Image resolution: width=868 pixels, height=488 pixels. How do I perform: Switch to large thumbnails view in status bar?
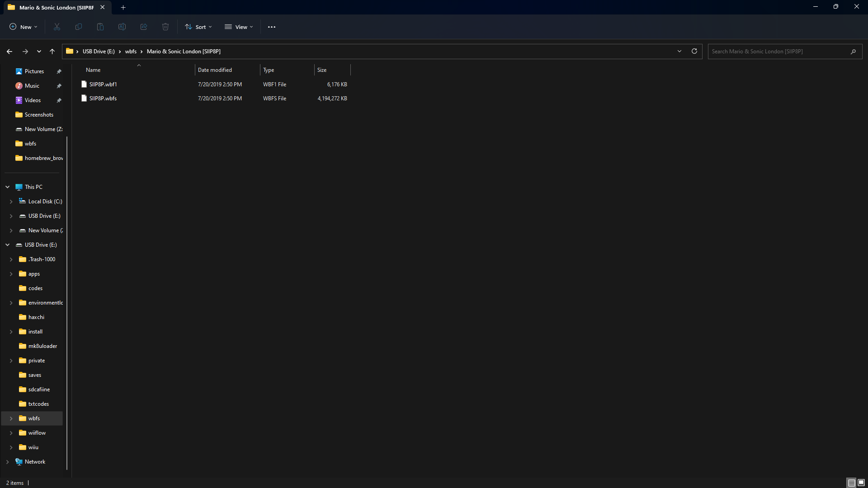861,483
